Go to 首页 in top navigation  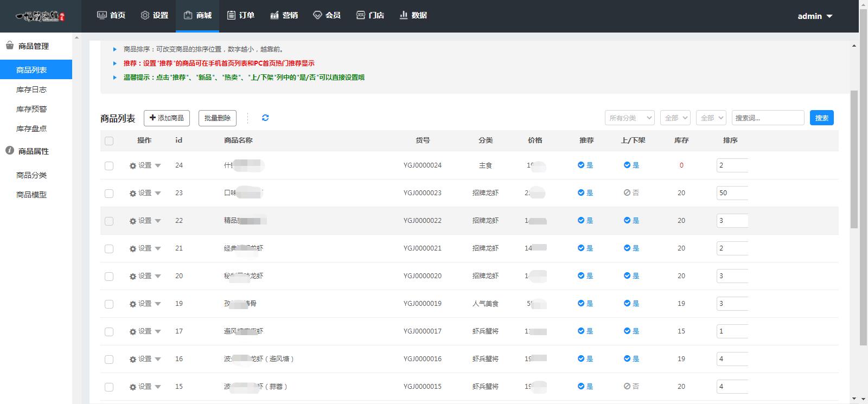111,15
